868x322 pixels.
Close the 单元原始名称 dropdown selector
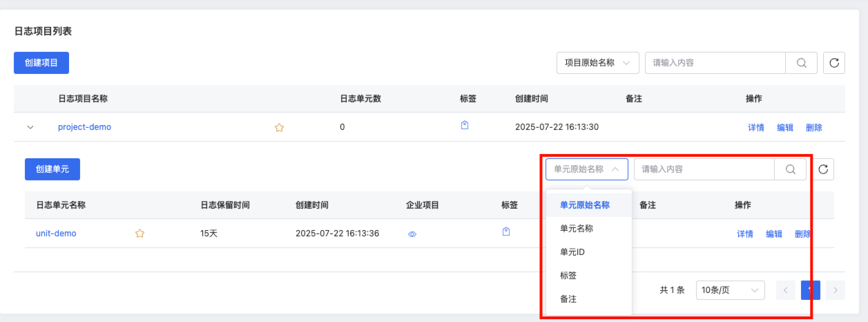coord(587,169)
